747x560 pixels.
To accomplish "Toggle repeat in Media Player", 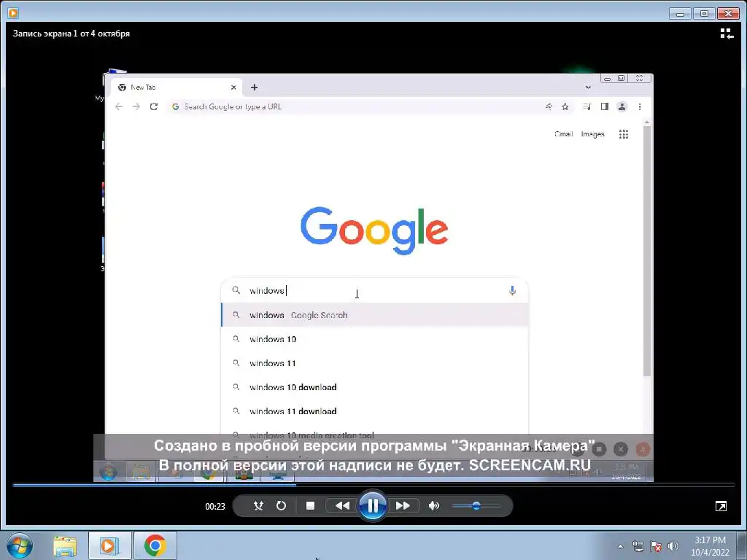I will [281, 506].
